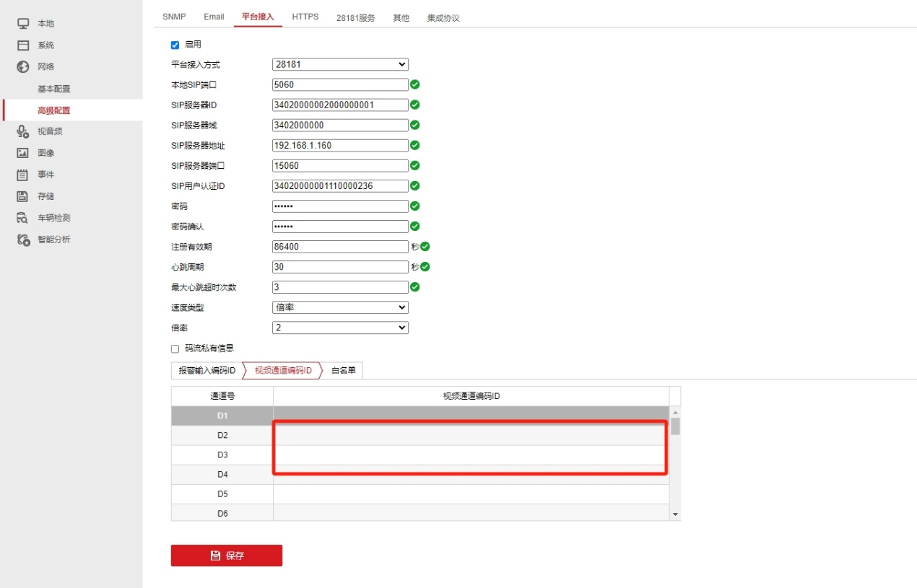This screenshot has height=588, width=917.
Task: Open 车辆检测 vehicle detection from sidebar
Action: click(x=22, y=217)
